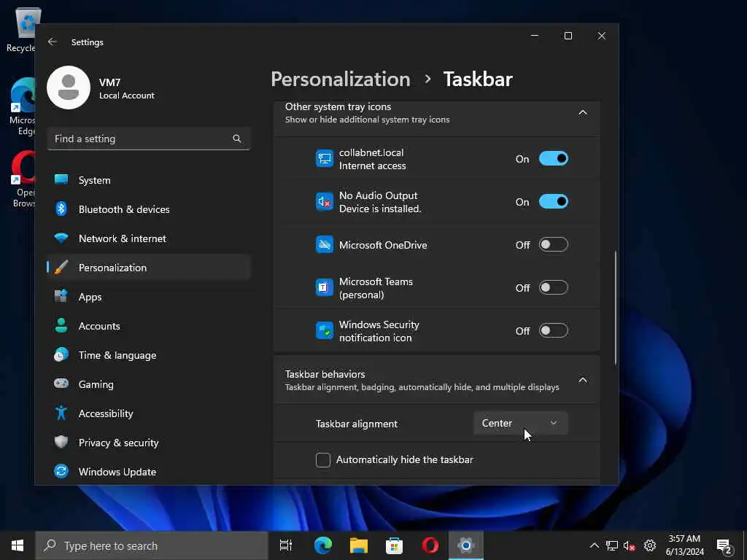Click the VM7 account avatar
The image size is (747, 560).
(x=69, y=87)
